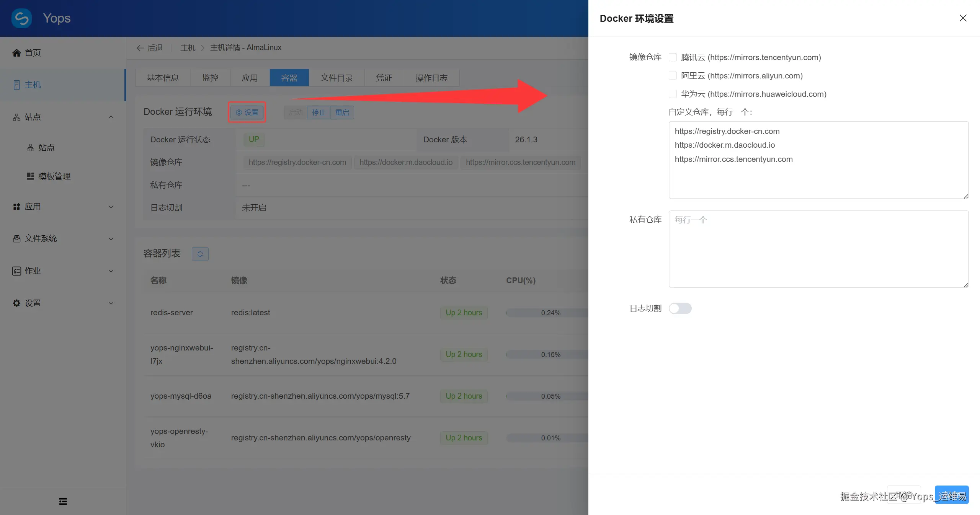This screenshot has height=515, width=980.
Task: Click into the 私有仓库 text area
Action: coord(818,249)
